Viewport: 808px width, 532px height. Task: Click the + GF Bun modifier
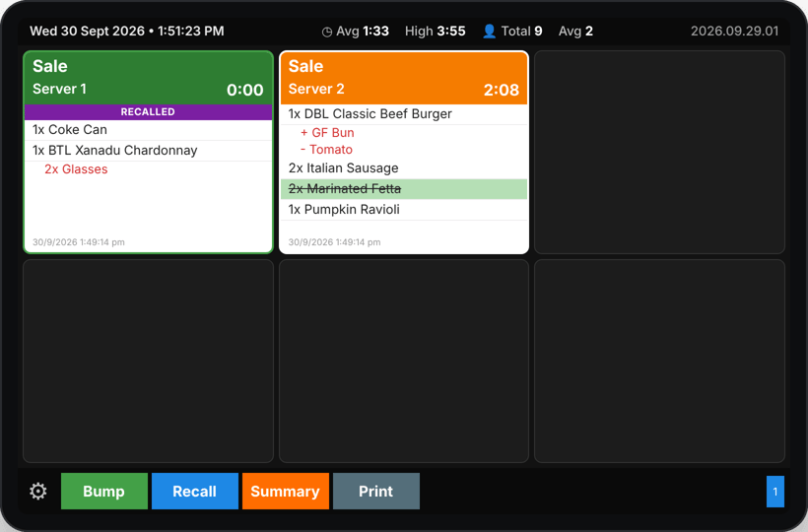(327, 133)
